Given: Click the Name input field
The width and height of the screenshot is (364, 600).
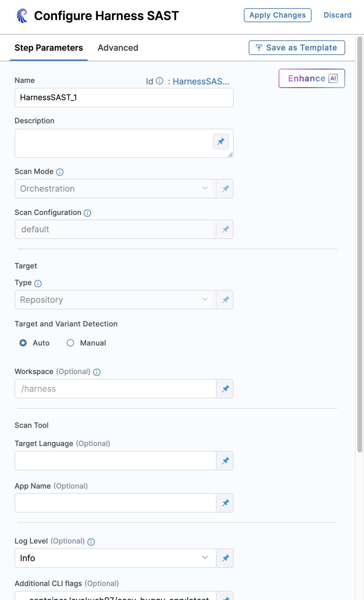Looking at the screenshot, I should [124, 97].
